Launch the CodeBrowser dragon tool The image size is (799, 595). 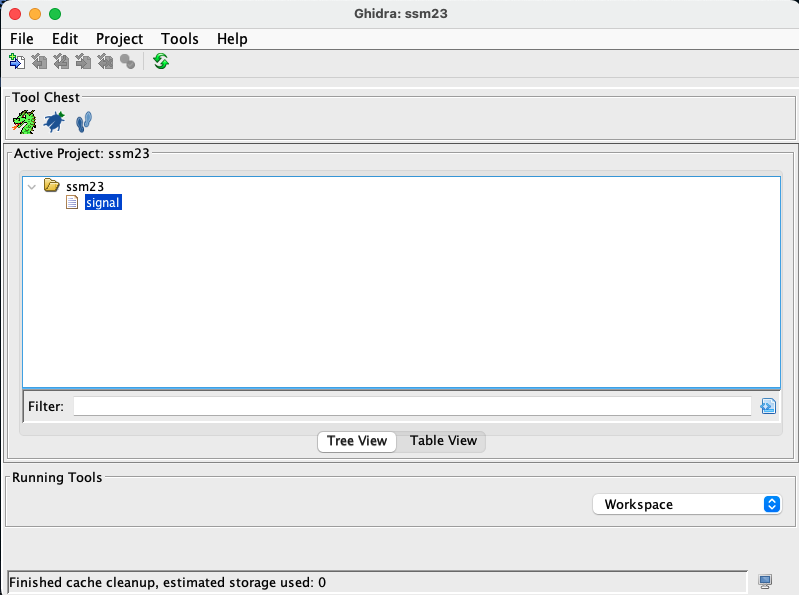24,122
